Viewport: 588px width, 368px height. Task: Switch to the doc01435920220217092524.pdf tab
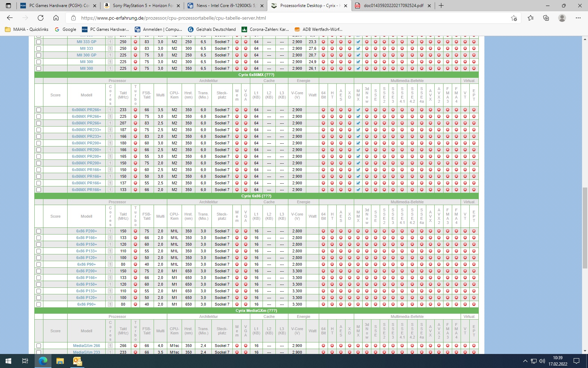393,6
